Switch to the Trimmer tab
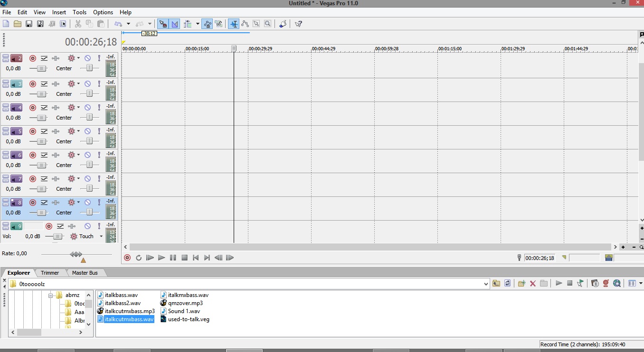 click(x=50, y=273)
